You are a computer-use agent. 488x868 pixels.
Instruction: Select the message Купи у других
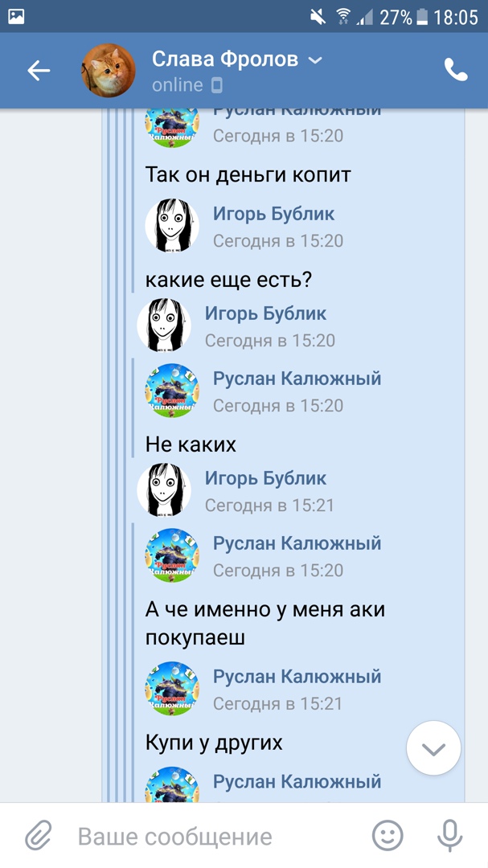point(214,743)
